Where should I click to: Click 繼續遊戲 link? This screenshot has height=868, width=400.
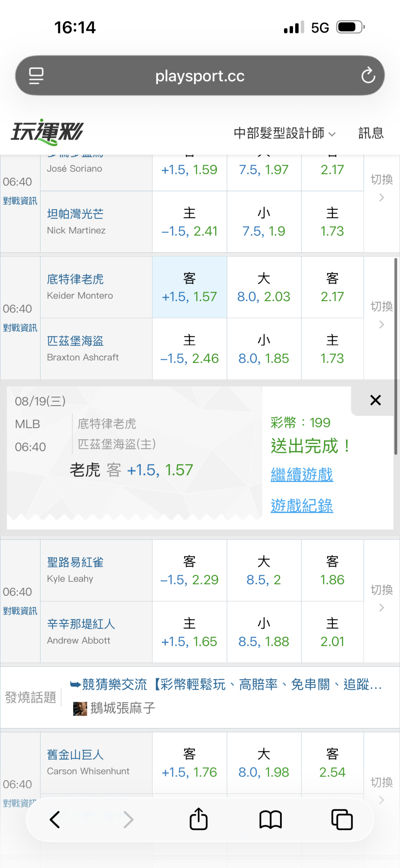coord(302,475)
